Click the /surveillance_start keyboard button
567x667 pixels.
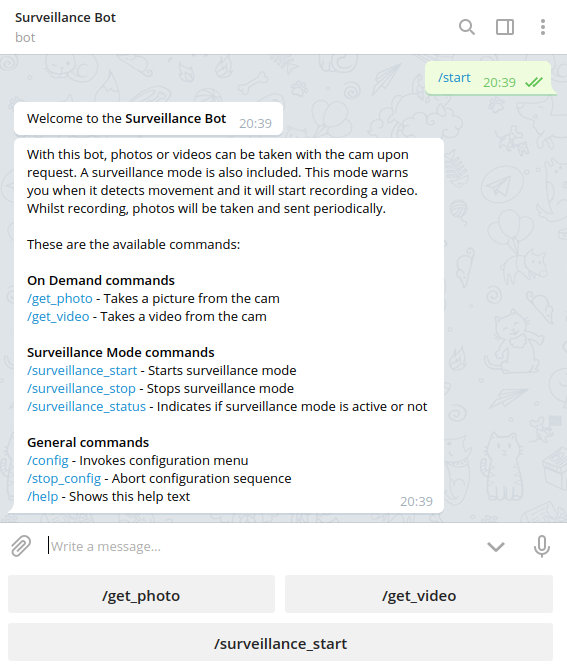tap(280, 642)
